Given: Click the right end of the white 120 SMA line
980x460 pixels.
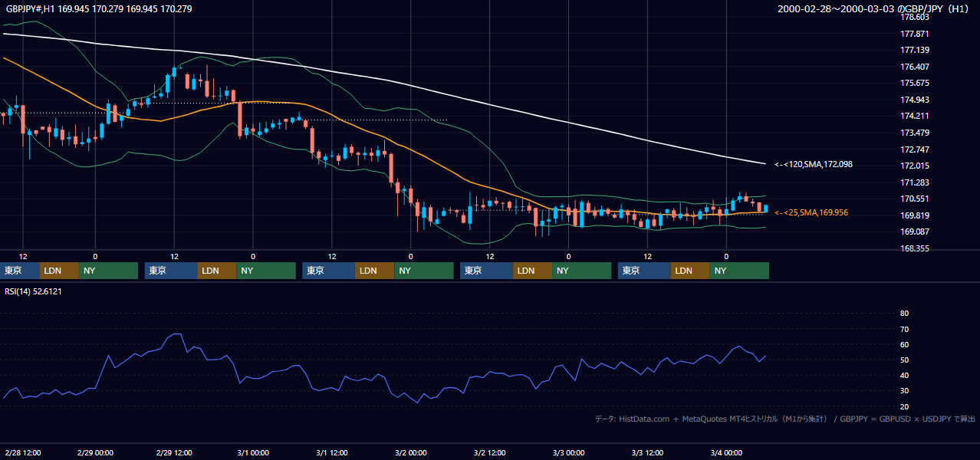Looking at the screenshot, I should (x=765, y=163).
